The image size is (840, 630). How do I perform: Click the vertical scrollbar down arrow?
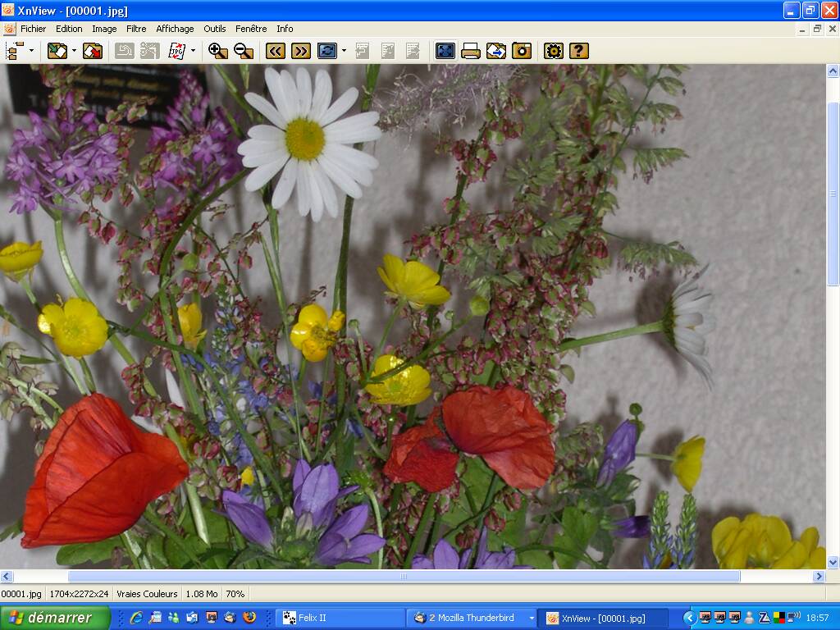833,563
